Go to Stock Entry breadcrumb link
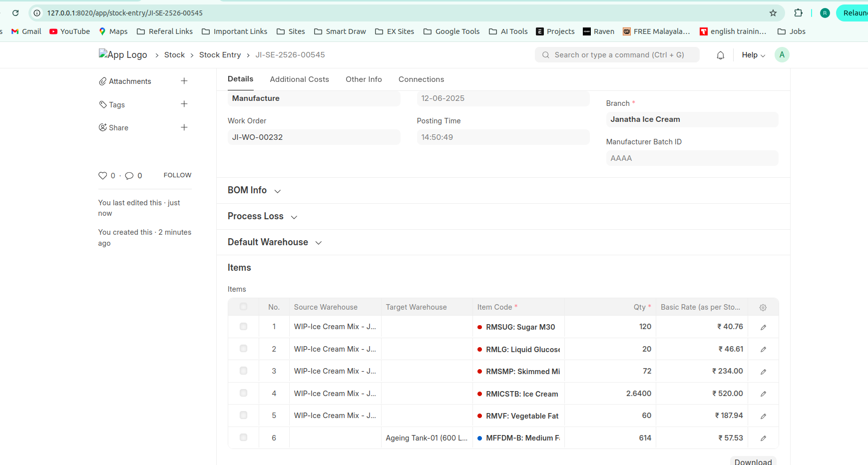 220,55
